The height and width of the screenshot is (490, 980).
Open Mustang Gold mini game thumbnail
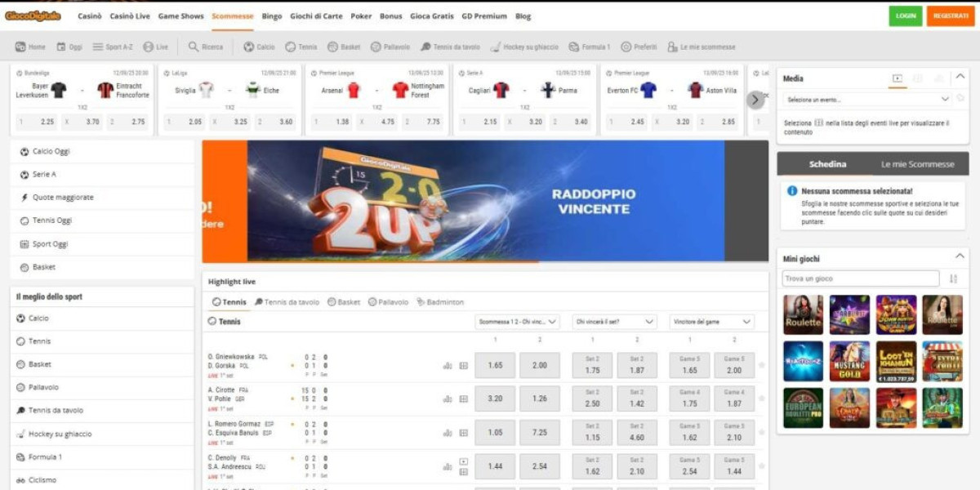pos(850,362)
